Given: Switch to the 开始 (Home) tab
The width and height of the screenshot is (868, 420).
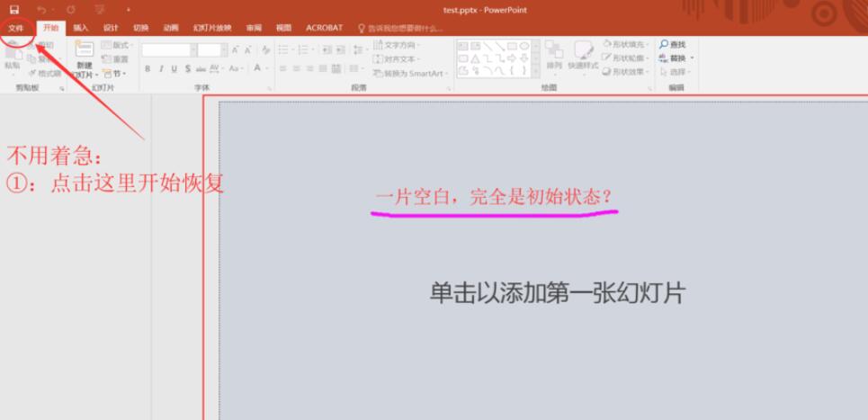Looking at the screenshot, I should [x=51, y=28].
